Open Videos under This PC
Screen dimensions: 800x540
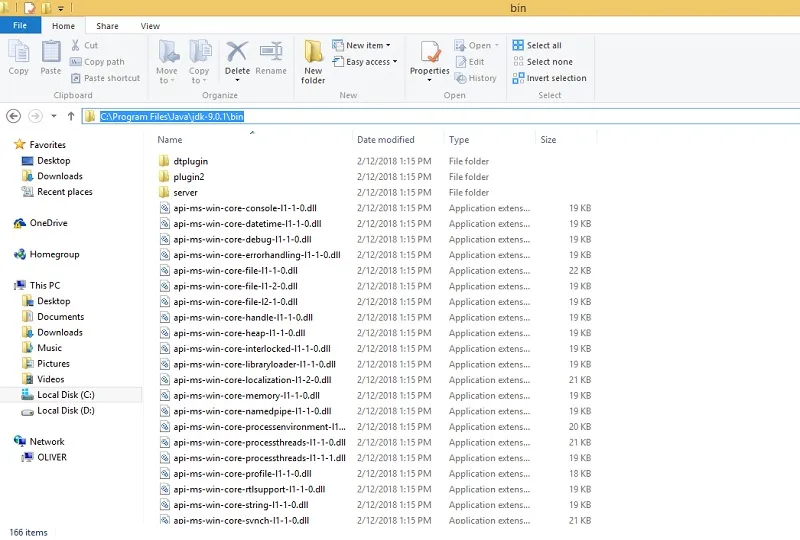tap(43, 379)
